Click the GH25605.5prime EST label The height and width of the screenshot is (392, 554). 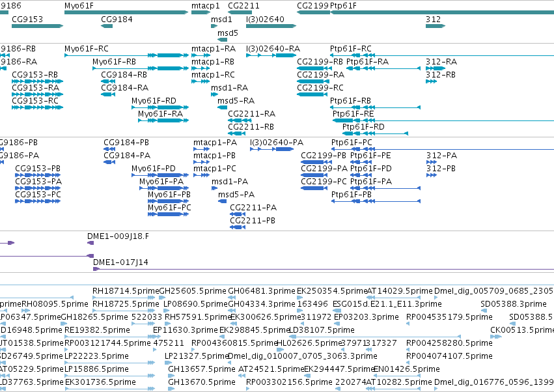point(193,290)
